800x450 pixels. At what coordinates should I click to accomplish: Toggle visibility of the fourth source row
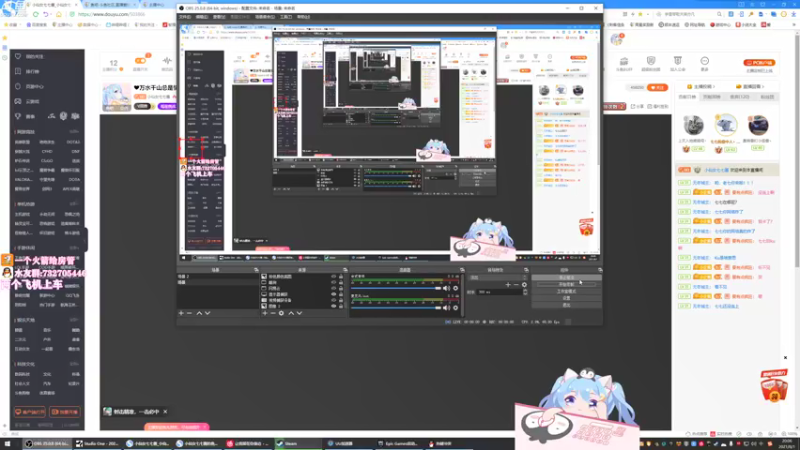pos(333,294)
